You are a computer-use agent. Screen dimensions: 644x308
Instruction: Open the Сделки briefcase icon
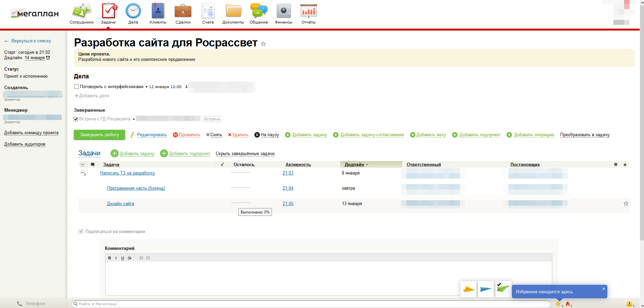click(x=183, y=13)
